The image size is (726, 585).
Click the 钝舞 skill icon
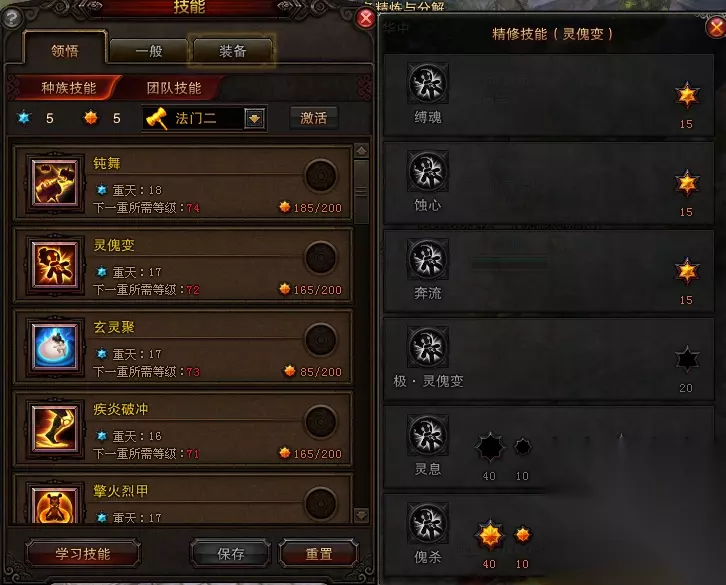coord(54,182)
